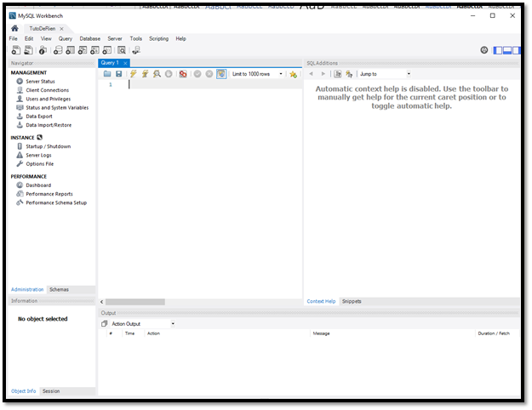Open performance Dashboard
The image size is (532, 410).
38,185
